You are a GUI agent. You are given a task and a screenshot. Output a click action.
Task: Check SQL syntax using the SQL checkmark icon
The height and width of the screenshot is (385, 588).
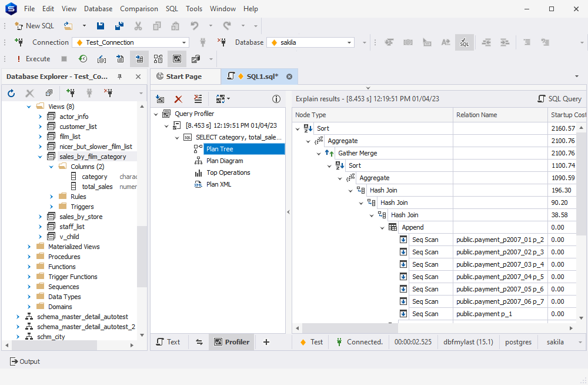(464, 42)
